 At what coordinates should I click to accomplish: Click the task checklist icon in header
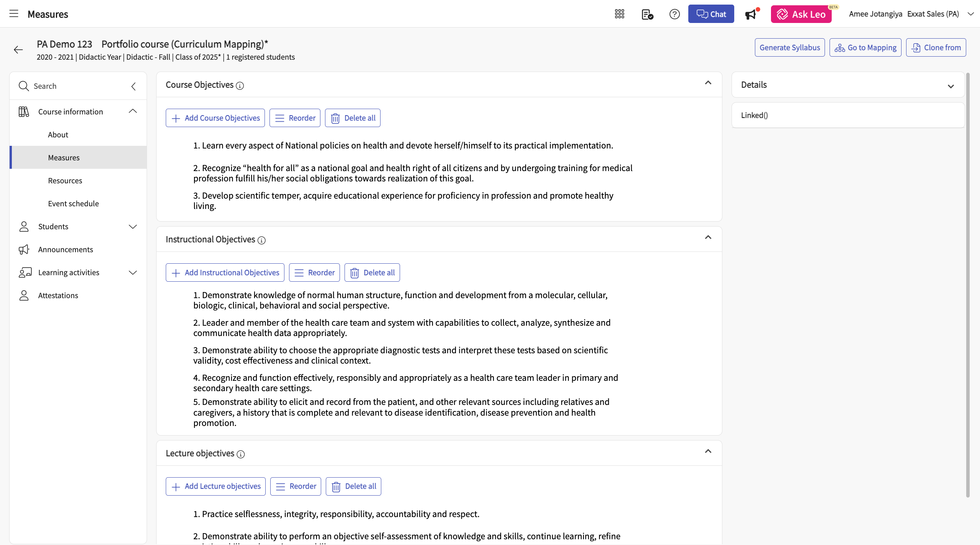(647, 14)
